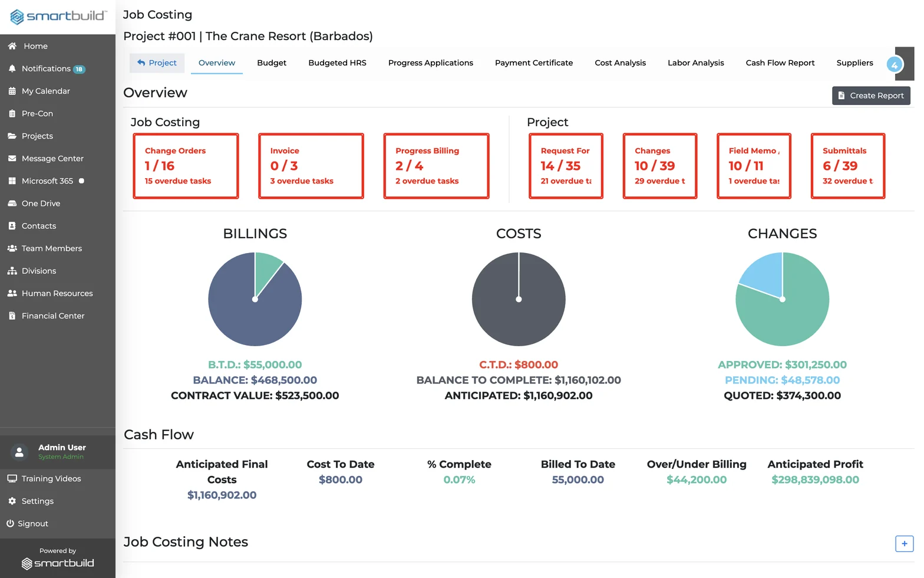
Task: Open the Submittals 6/39 card
Action: [848, 166]
